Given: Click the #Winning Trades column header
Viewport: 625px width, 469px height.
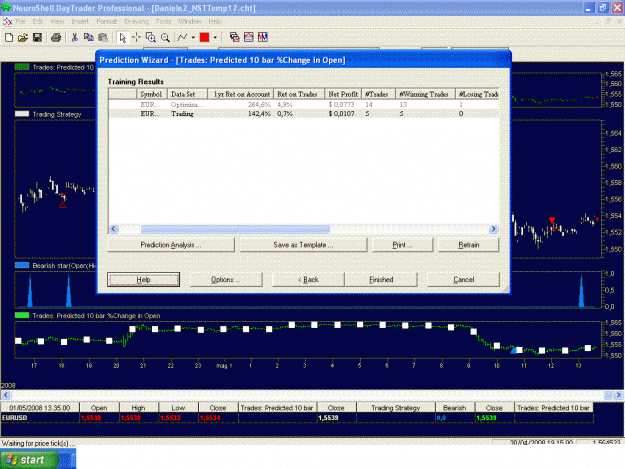Looking at the screenshot, I should click(x=425, y=94).
